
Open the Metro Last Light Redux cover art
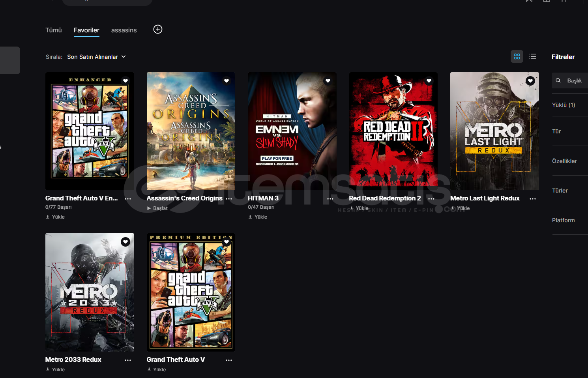coord(494,131)
